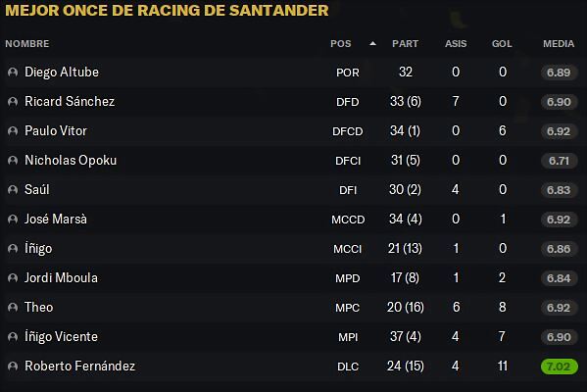Sort the table by NOMBRE column
Viewport: 587px width, 392px height.
(27, 44)
